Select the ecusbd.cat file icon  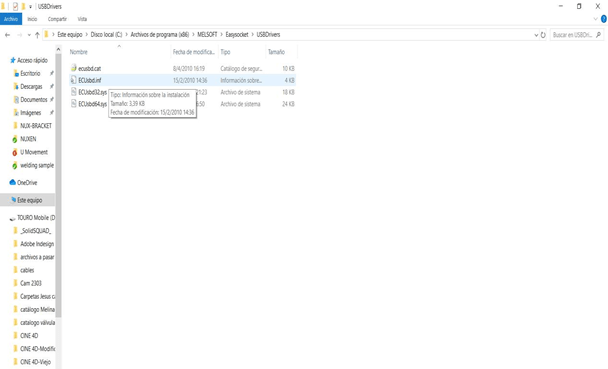[74, 68]
